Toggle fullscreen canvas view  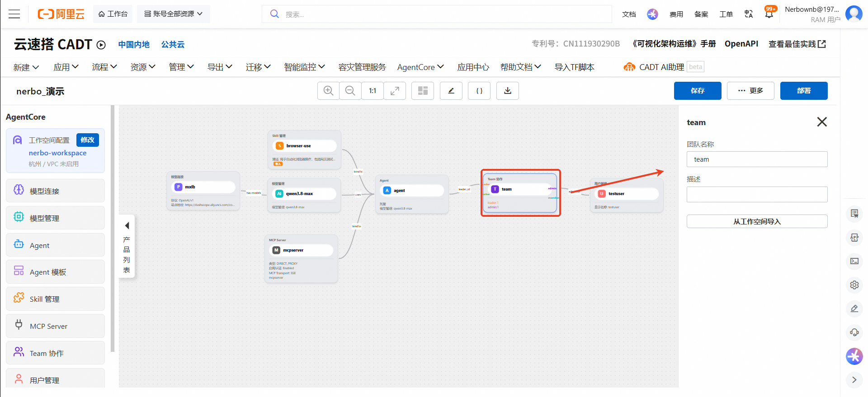coord(395,91)
